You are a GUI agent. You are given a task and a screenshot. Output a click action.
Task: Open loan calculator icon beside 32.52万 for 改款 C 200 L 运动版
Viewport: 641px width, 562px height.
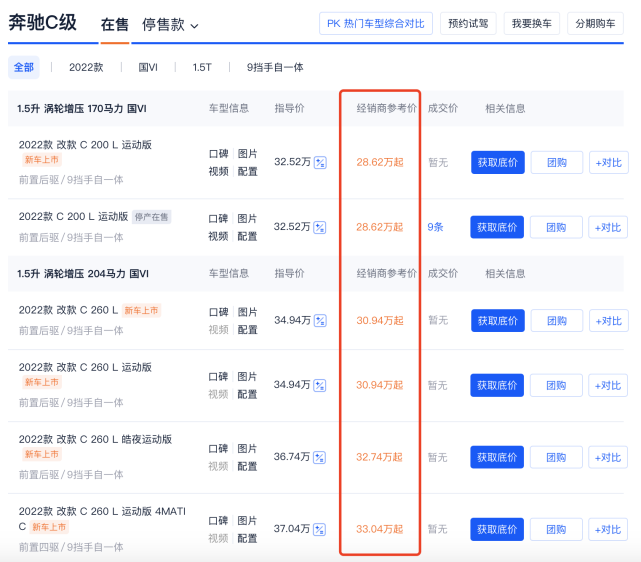[x=320, y=163]
